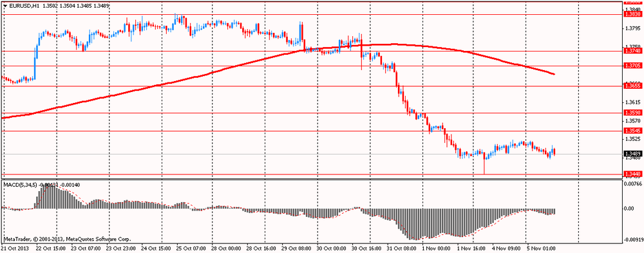Click the MetaTrader copyright text

click(67, 239)
